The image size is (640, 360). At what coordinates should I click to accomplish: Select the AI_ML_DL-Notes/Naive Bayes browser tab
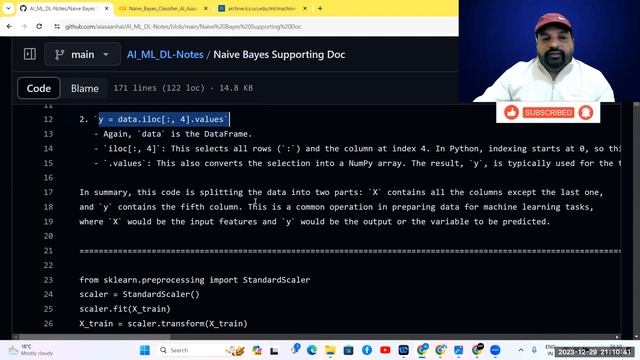click(61, 8)
